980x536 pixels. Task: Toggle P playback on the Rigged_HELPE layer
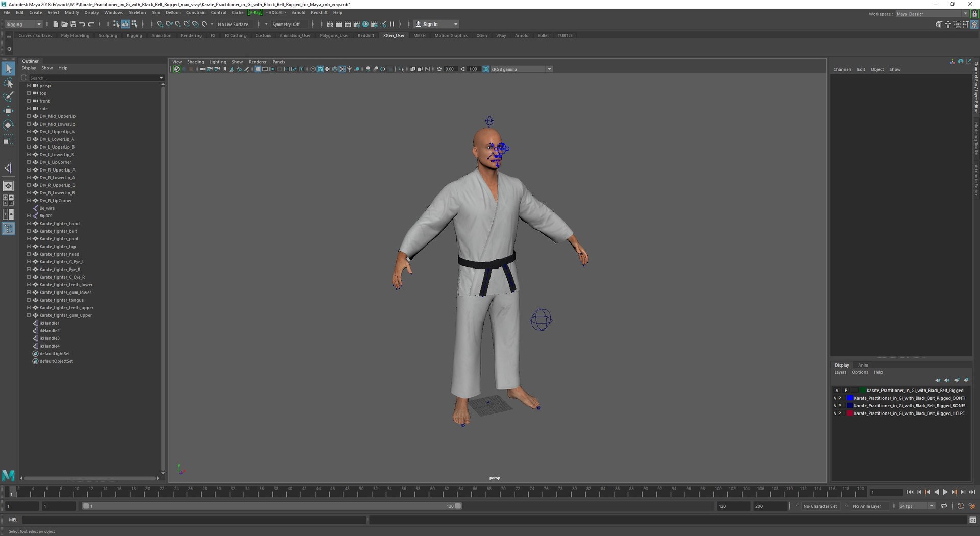click(x=840, y=413)
